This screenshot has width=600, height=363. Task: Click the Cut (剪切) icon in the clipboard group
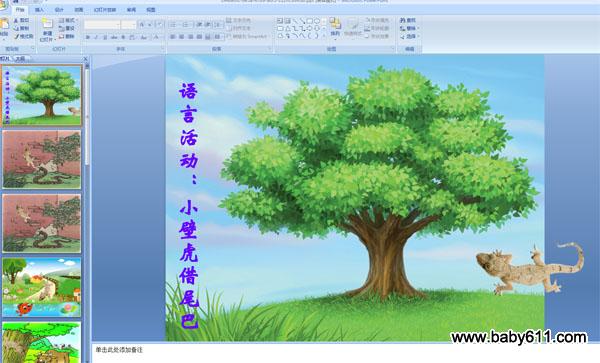click(x=16, y=20)
